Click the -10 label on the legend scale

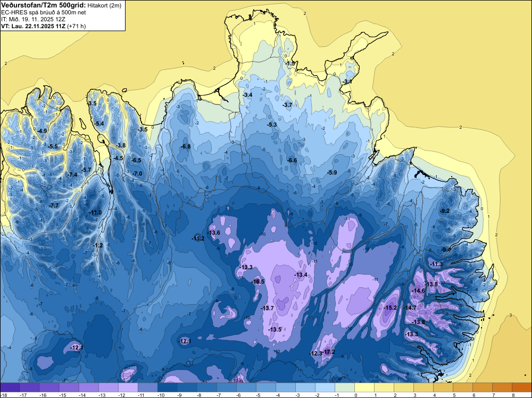[x=161, y=395]
